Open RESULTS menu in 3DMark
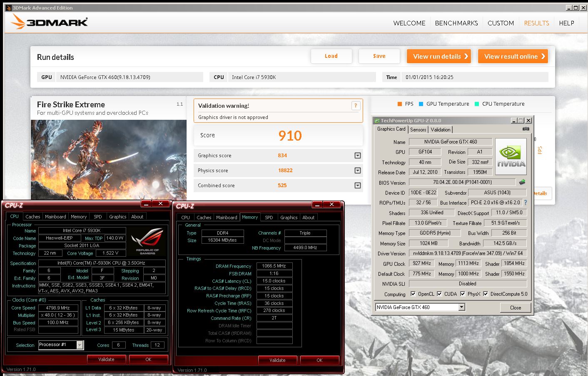 [x=536, y=23]
